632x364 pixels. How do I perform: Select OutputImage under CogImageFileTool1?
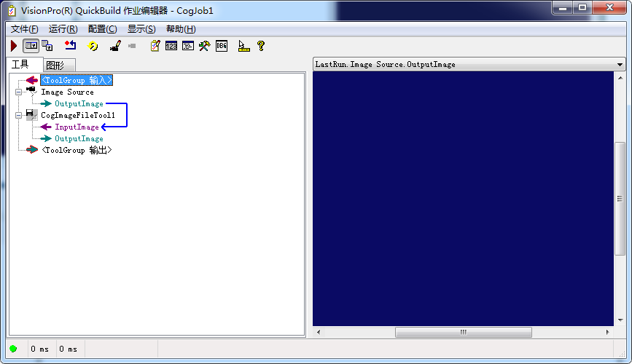point(79,139)
